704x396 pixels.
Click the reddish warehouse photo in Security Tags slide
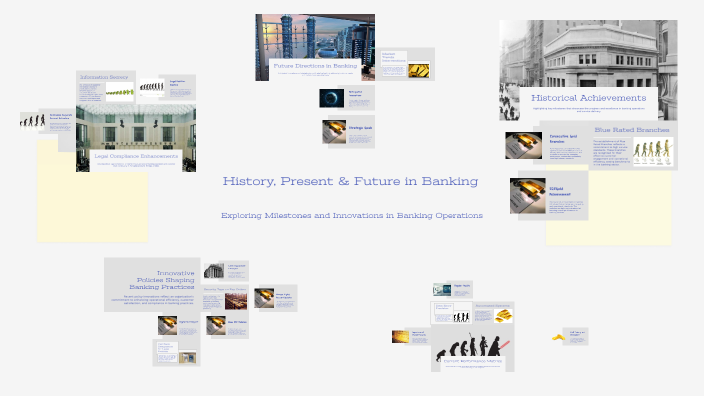236,301
